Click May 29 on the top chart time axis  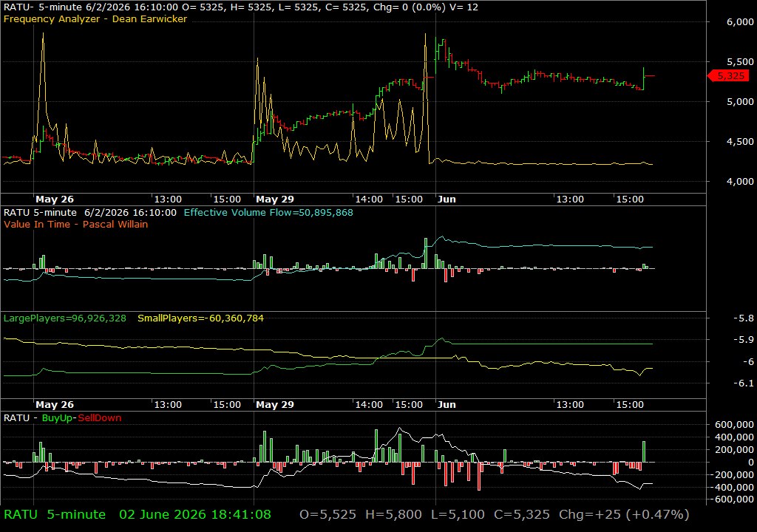tap(275, 199)
